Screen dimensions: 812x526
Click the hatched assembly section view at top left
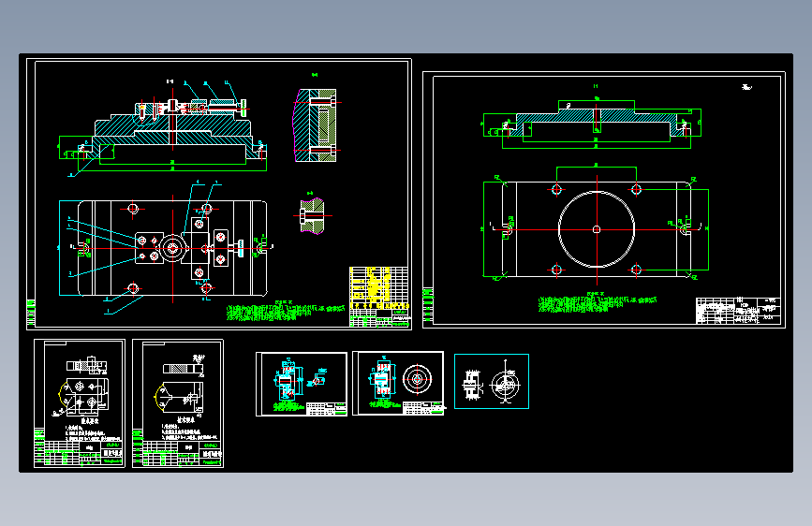click(x=172, y=128)
